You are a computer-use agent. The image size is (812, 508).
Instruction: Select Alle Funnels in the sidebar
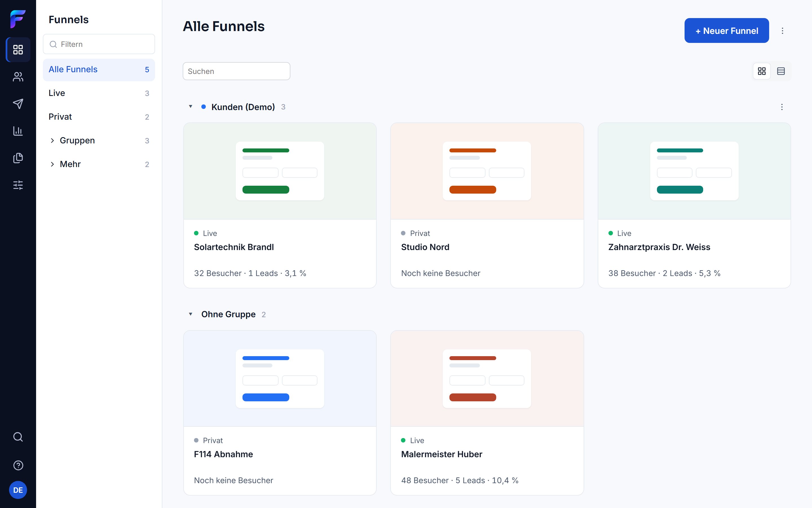click(x=99, y=69)
